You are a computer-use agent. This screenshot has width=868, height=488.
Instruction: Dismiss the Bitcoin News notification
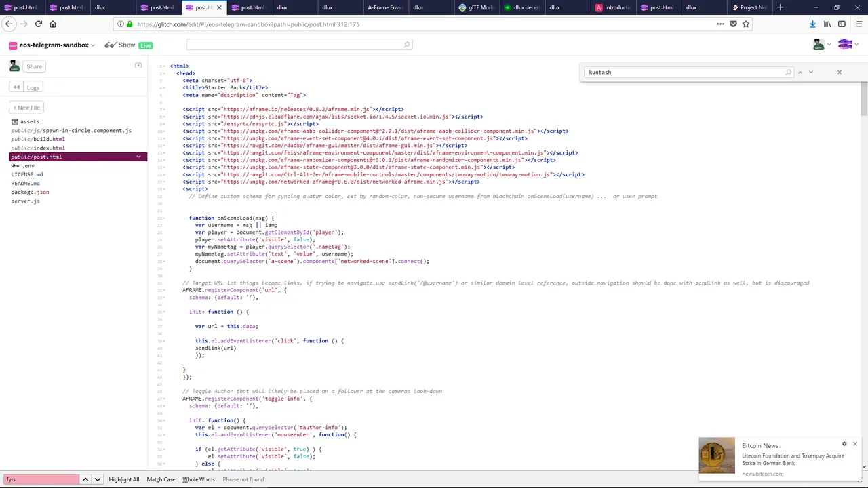[x=855, y=444]
